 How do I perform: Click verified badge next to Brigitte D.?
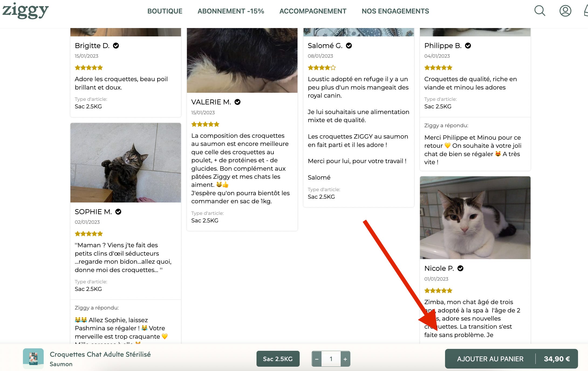click(x=116, y=46)
